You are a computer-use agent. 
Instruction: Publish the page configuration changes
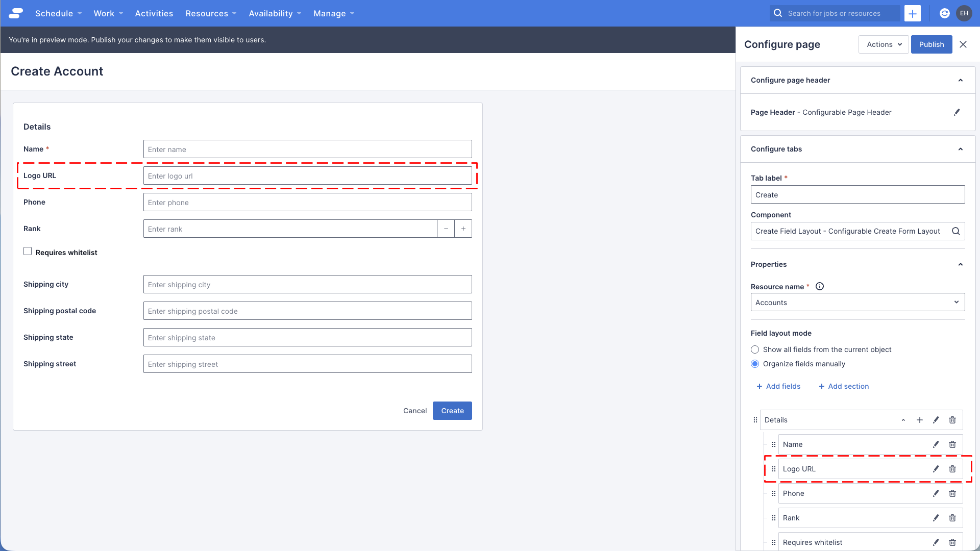tap(931, 44)
